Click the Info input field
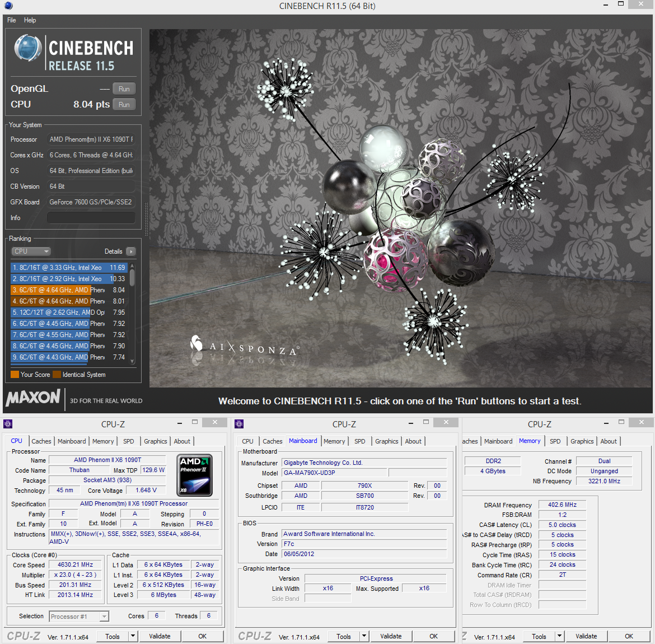Viewport: 655px width, 644px height. click(x=91, y=218)
